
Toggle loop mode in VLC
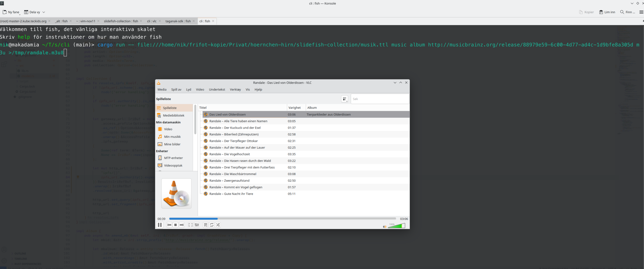[212, 225]
